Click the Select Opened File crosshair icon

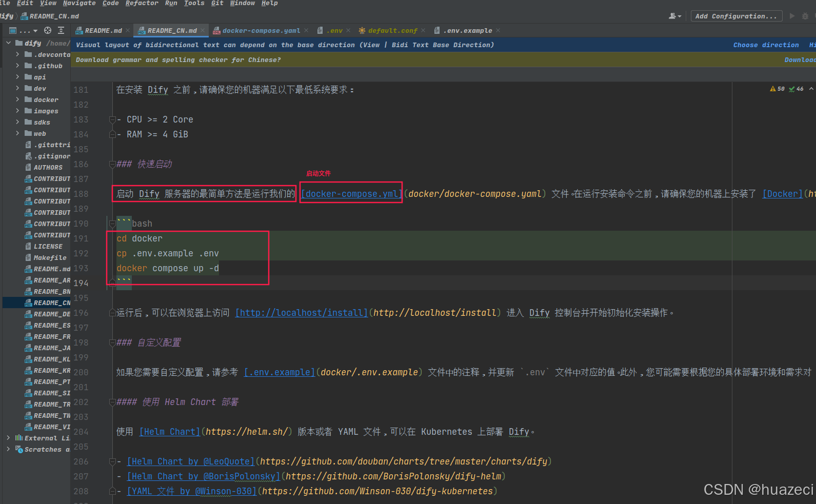pyautogui.click(x=48, y=31)
